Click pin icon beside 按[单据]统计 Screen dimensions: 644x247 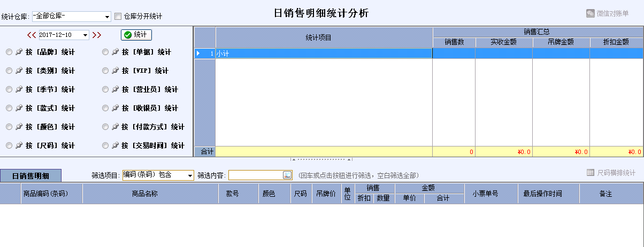click(x=115, y=52)
